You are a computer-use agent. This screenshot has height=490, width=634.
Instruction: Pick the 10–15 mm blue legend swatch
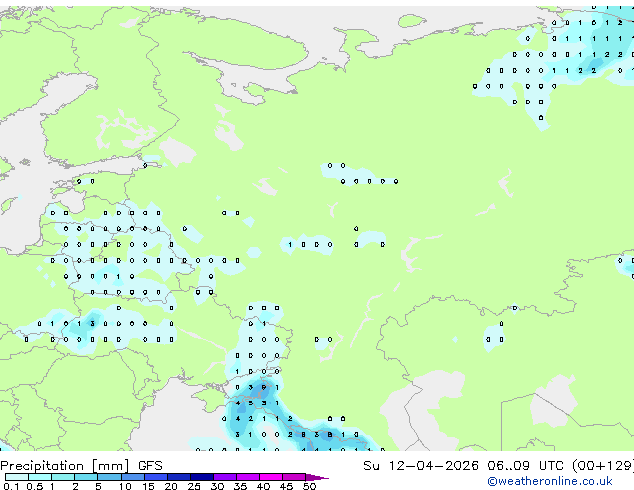132,477
